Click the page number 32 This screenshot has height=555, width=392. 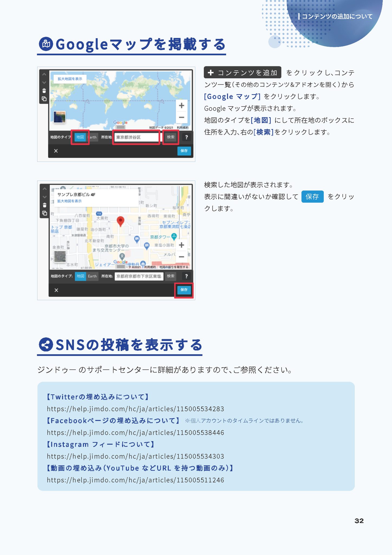(x=359, y=521)
